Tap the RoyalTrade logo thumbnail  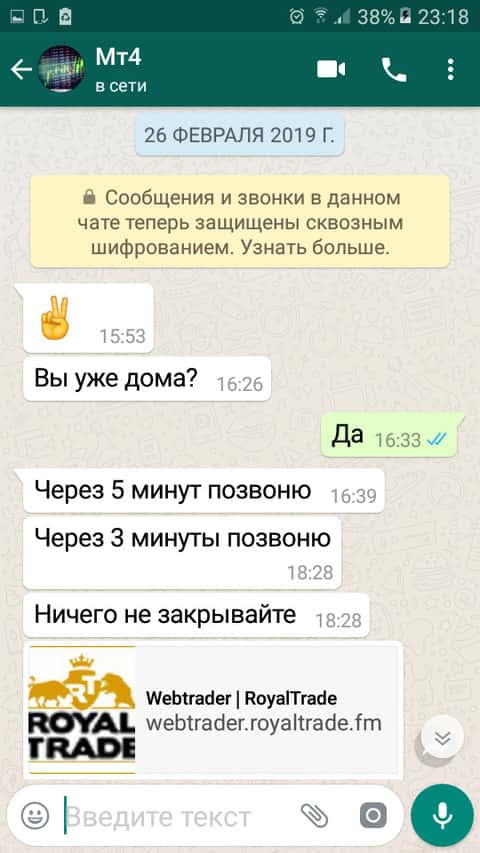point(82,709)
